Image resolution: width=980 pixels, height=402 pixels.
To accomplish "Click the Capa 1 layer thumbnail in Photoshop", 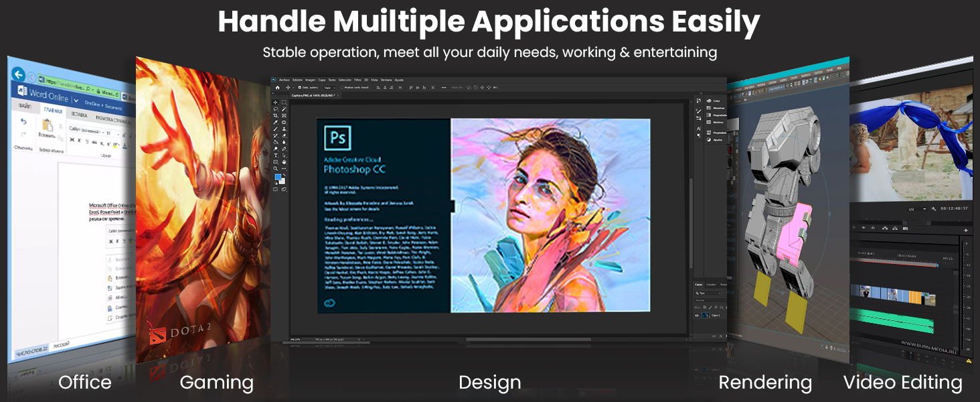I will tap(706, 316).
